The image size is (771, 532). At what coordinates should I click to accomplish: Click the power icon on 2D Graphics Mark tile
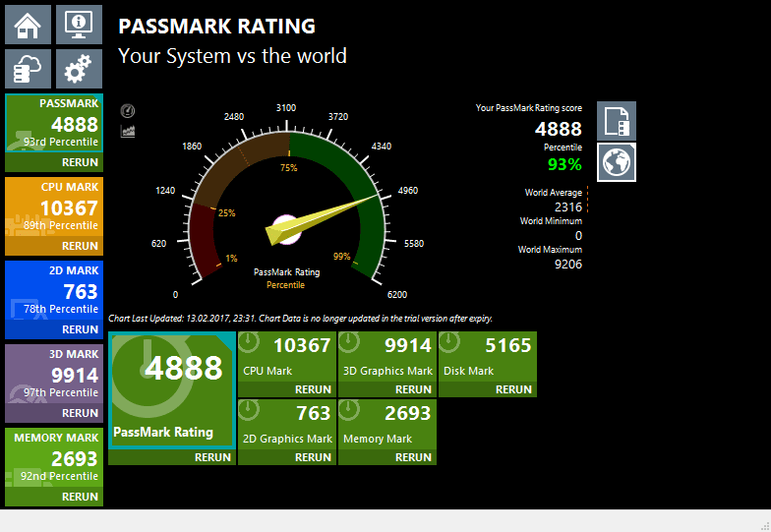(x=249, y=410)
